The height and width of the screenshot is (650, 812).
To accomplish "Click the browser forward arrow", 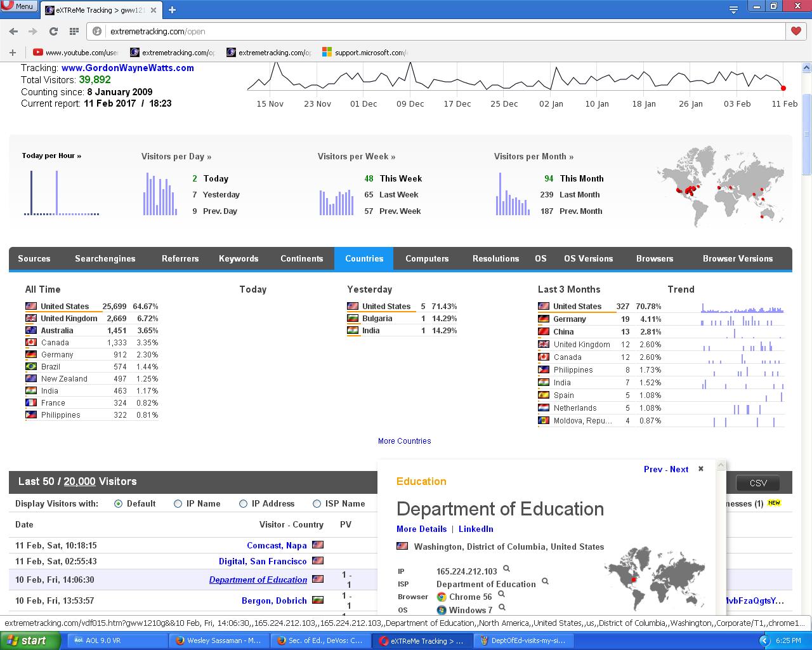I will click(x=33, y=31).
